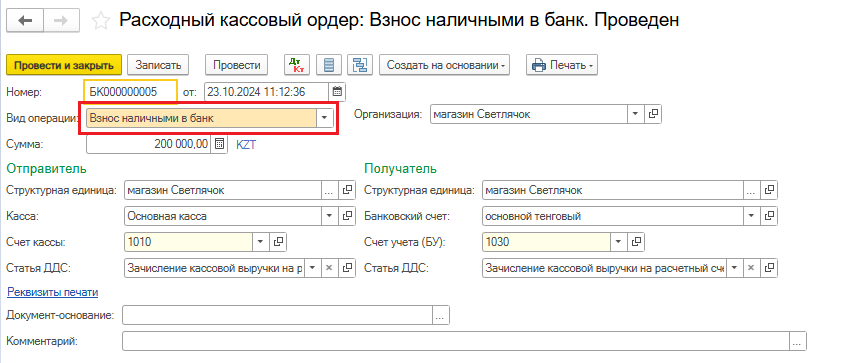Open the calculator for the Сумма field
The height and width of the screenshot is (363, 845).
point(219,144)
